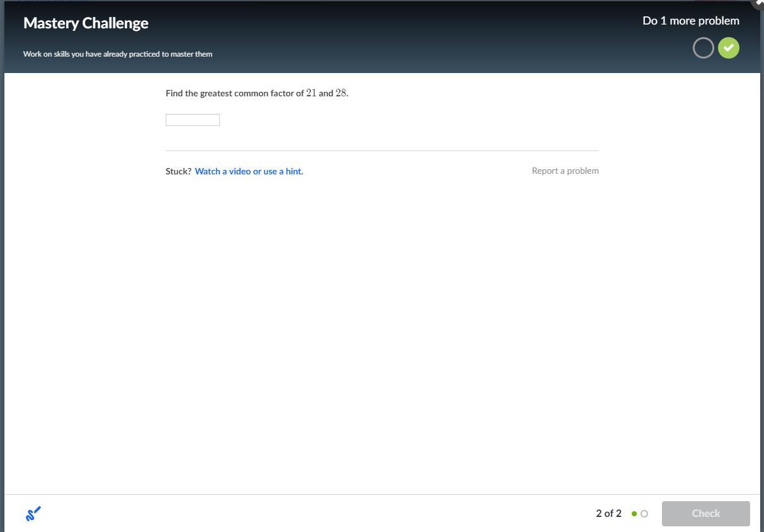Image resolution: width=764 pixels, height=532 pixels.
Task: Click Report a problem link
Action: coord(565,171)
